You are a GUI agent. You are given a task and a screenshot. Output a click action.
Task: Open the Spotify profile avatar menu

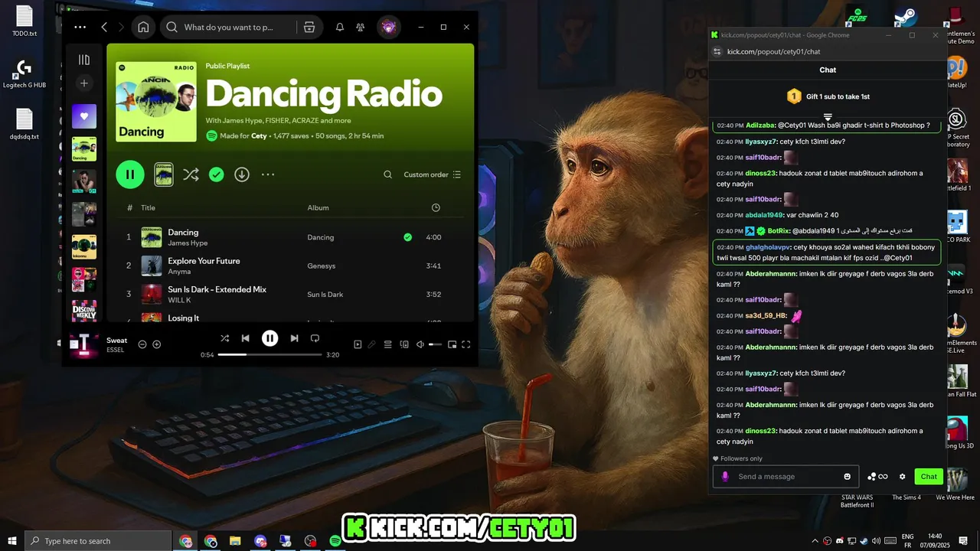point(389,27)
